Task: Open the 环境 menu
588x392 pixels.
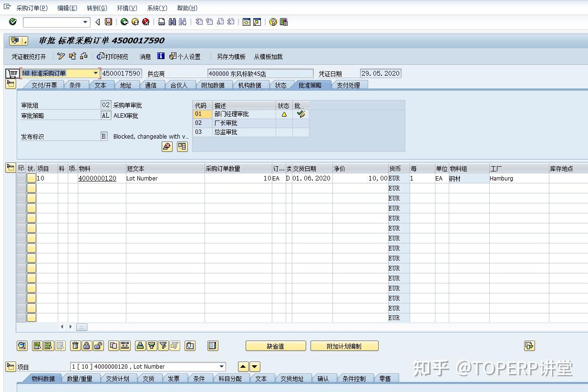Action: point(126,8)
